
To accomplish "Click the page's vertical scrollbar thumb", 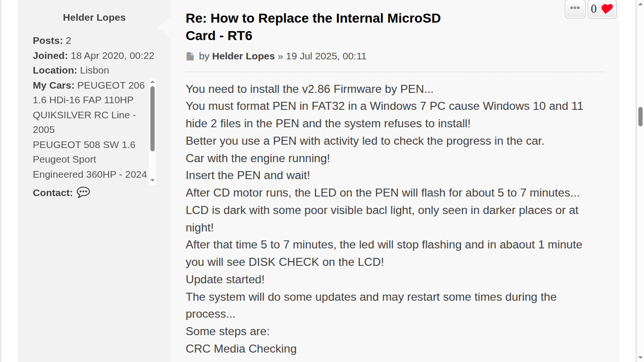I will pos(640,117).
